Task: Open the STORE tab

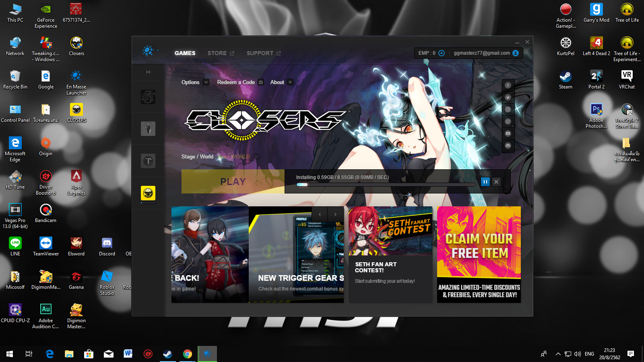Action: (221, 53)
